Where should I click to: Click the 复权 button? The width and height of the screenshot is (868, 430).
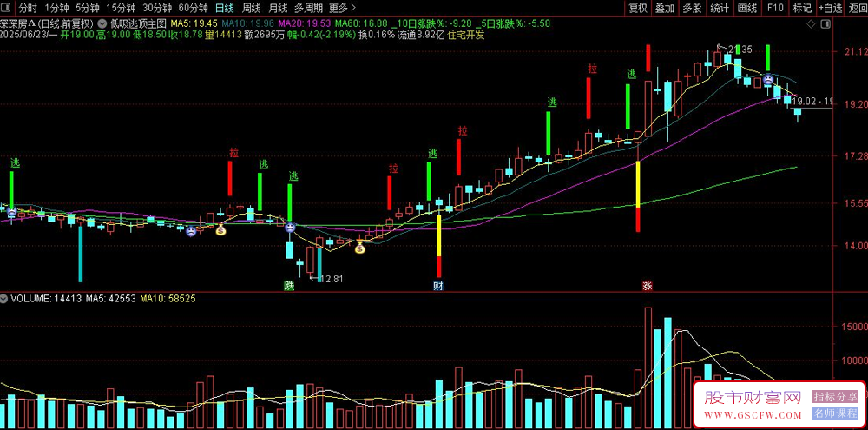pyautogui.click(x=638, y=8)
